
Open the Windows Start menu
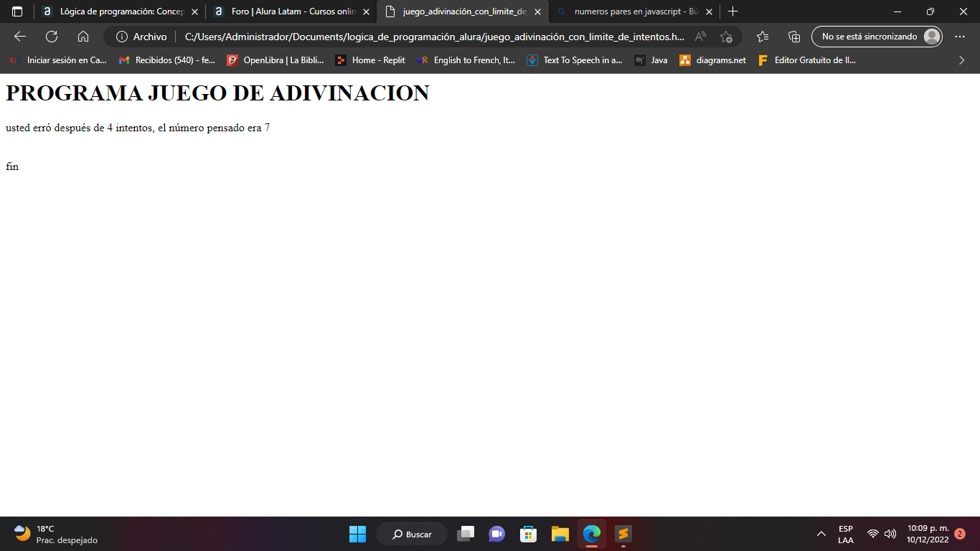coord(357,534)
